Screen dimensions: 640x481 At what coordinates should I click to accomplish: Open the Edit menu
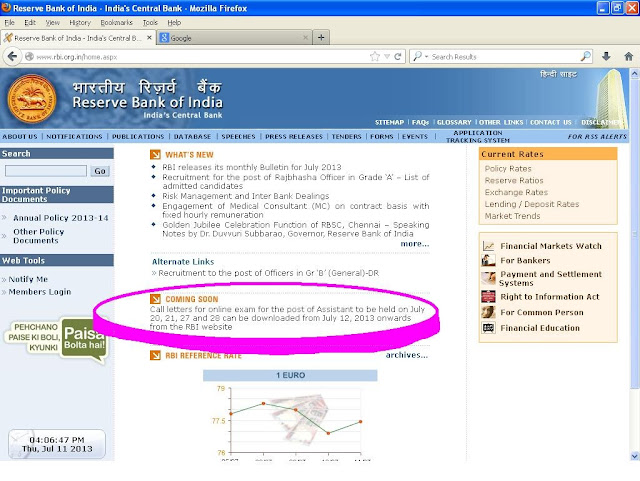(30, 22)
